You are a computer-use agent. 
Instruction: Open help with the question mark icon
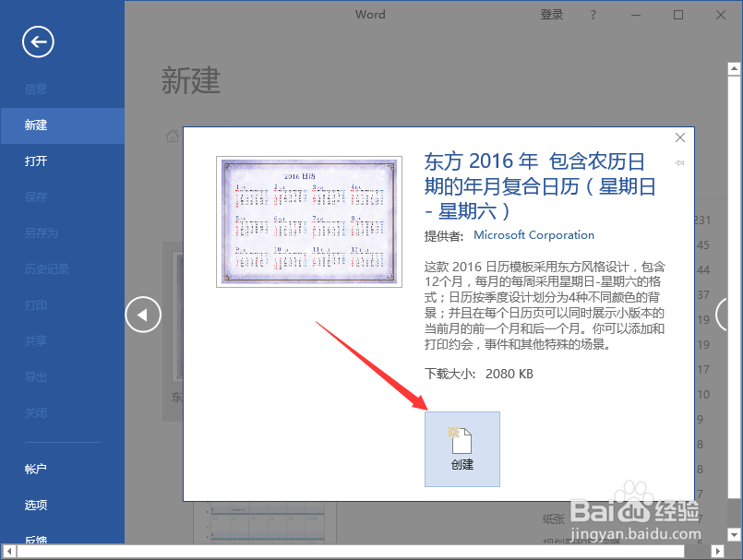tap(593, 15)
